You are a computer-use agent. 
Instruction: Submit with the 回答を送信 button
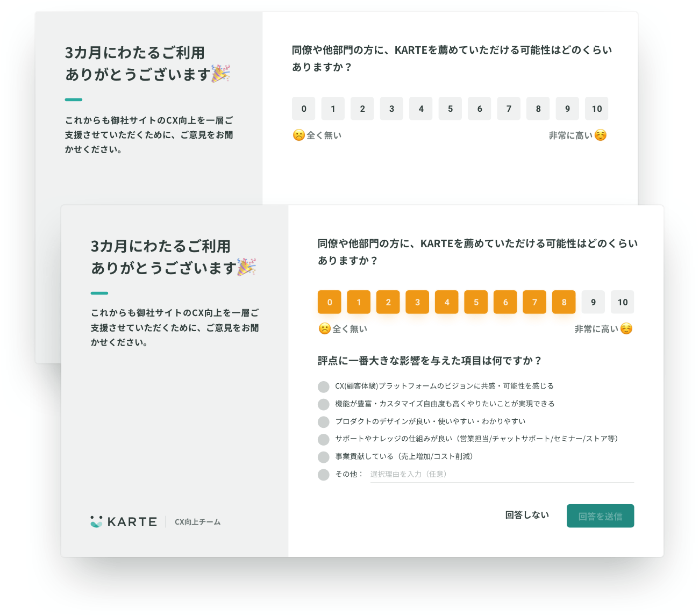pos(600,516)
